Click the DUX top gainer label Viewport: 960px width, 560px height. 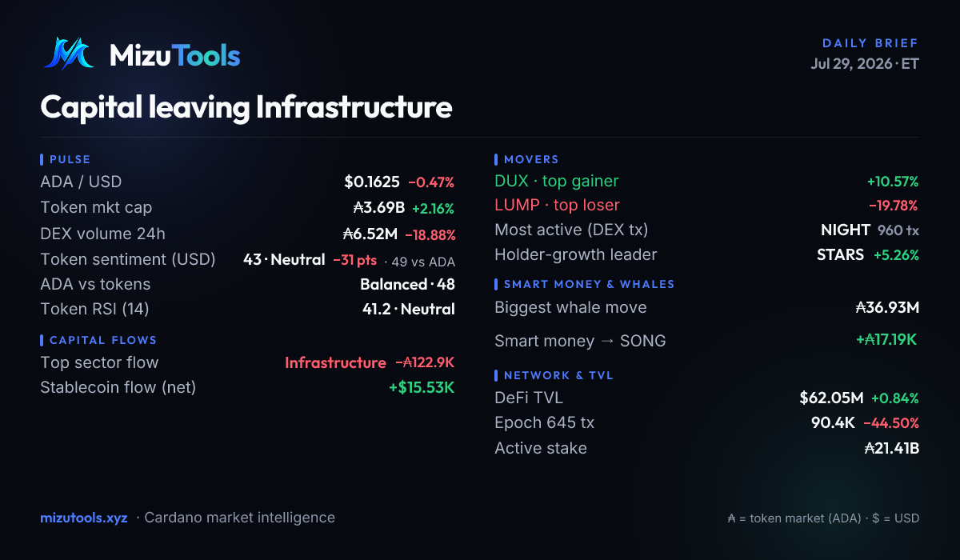[x=556, y=182]
